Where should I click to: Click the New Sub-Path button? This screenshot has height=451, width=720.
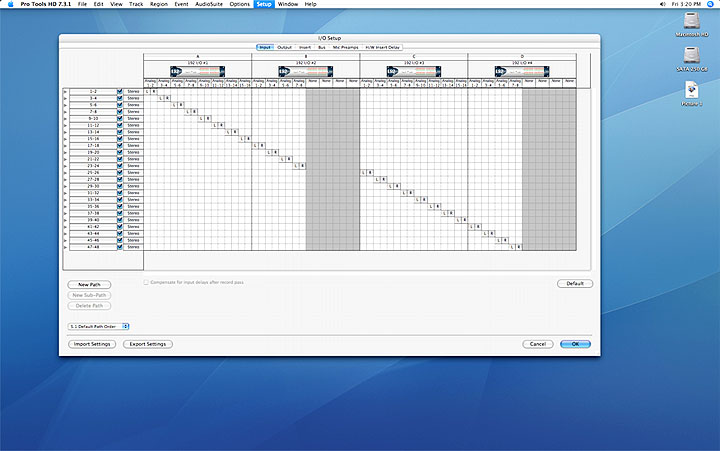pos(89,295)
